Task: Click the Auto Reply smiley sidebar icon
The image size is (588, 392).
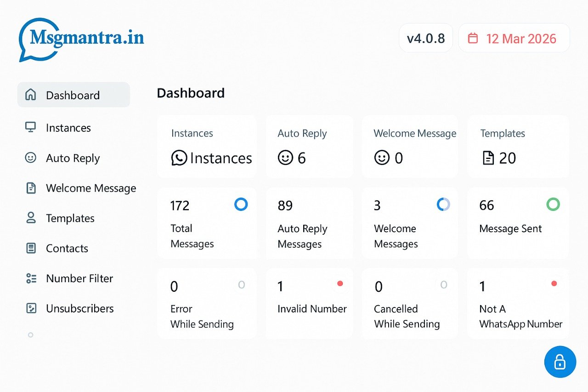Action: 30,158
